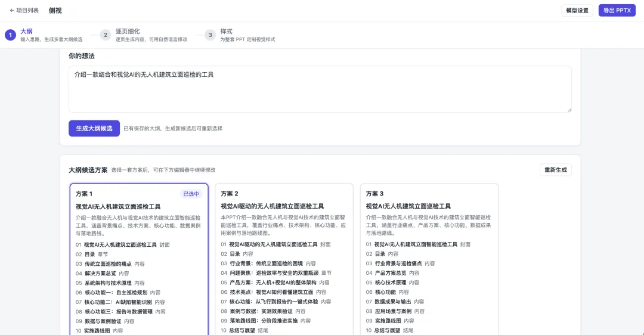Click 方案 3 row 06 核心功能

pos(388,292)
